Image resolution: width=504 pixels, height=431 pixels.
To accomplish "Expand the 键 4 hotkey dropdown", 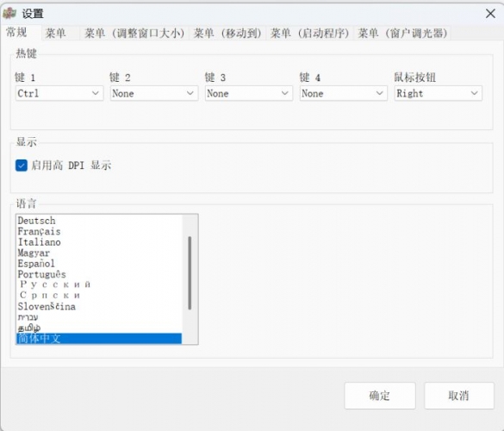I will click(343, 93).
